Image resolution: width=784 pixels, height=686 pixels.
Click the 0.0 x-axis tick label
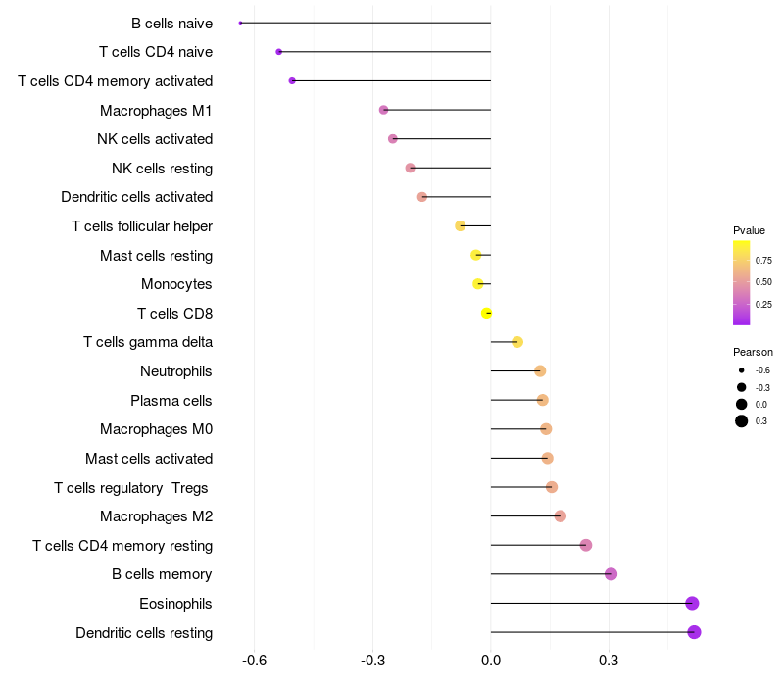click(x=490, y=661)
